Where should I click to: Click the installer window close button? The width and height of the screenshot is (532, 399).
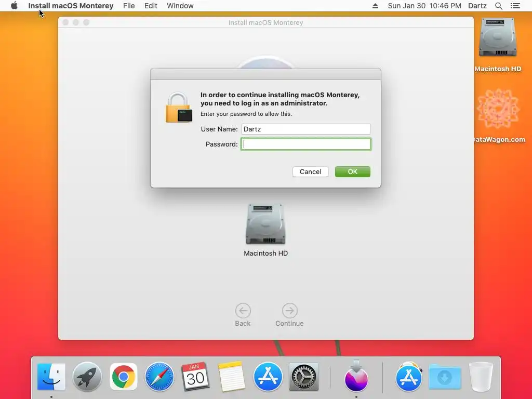(66, 22)
